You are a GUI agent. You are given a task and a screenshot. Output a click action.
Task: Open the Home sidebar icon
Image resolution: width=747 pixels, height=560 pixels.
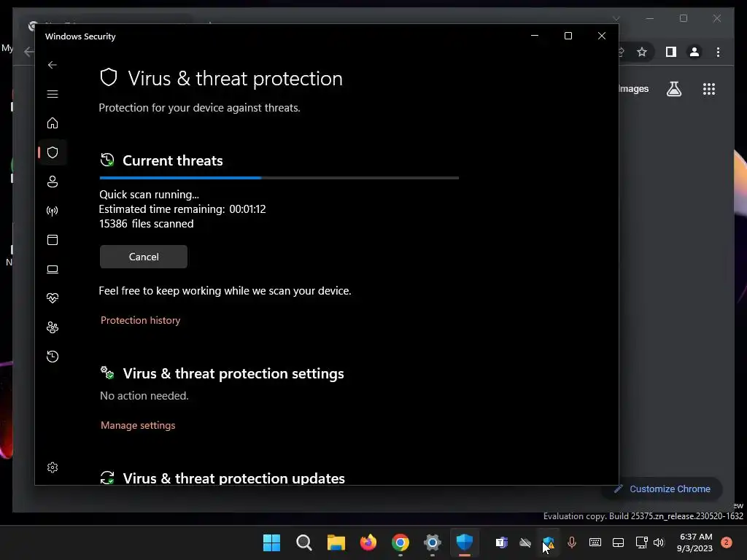point(53,122)
